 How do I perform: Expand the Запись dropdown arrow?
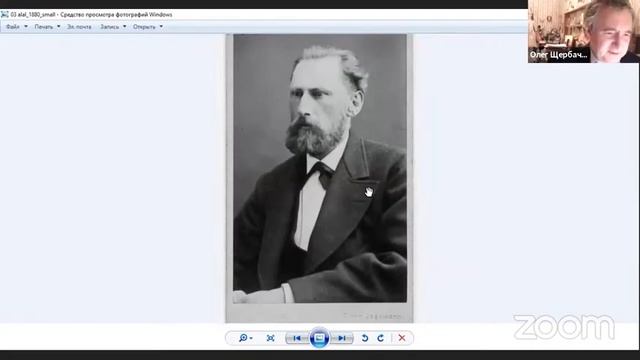pyautogui.click(x=124, y=27)
